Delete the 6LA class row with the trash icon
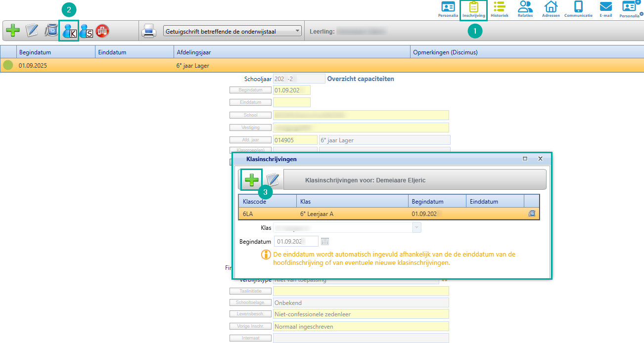644x343 pixels. tap(532, 214)
